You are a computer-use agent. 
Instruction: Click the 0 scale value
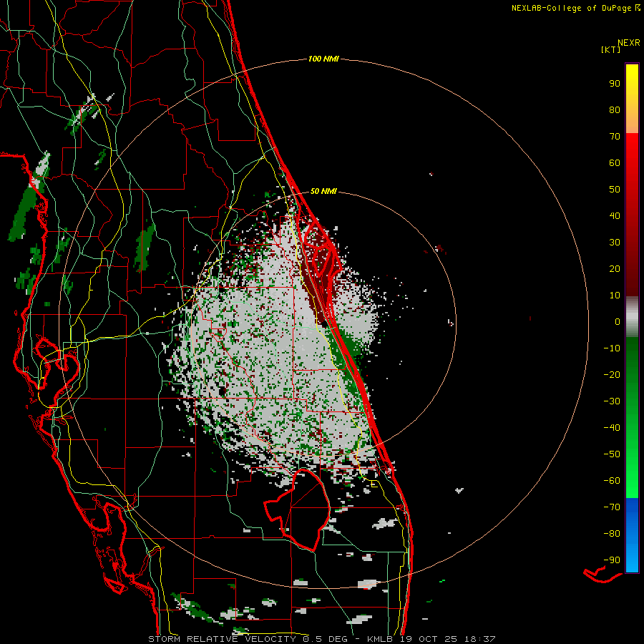(618, 321)
